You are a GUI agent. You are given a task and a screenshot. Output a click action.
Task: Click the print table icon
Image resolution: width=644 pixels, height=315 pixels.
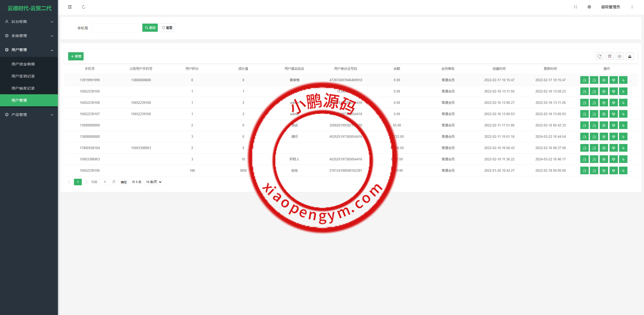pyautogui.click(x=620, y=56)
